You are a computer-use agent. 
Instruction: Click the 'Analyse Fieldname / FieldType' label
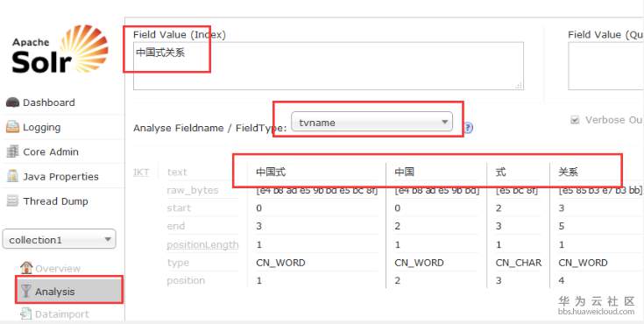209,128
